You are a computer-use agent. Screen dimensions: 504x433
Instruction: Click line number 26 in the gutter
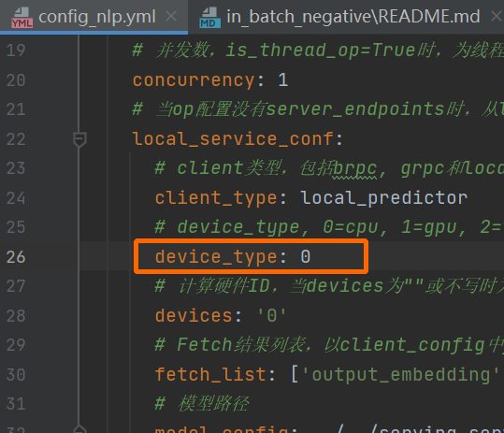pos(16,257)
